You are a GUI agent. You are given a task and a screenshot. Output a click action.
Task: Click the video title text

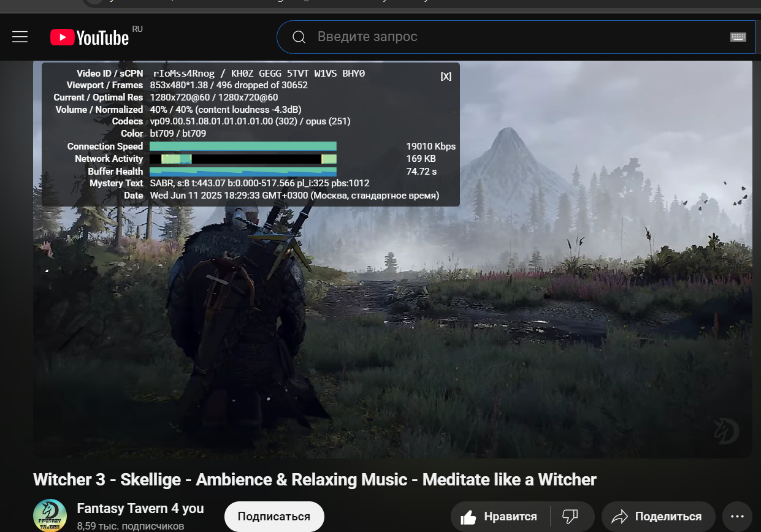(315, 479)
